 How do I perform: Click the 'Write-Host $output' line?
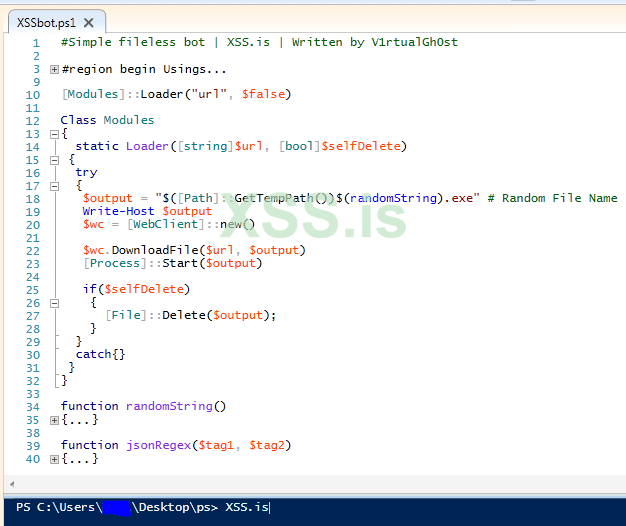[147, 211]
